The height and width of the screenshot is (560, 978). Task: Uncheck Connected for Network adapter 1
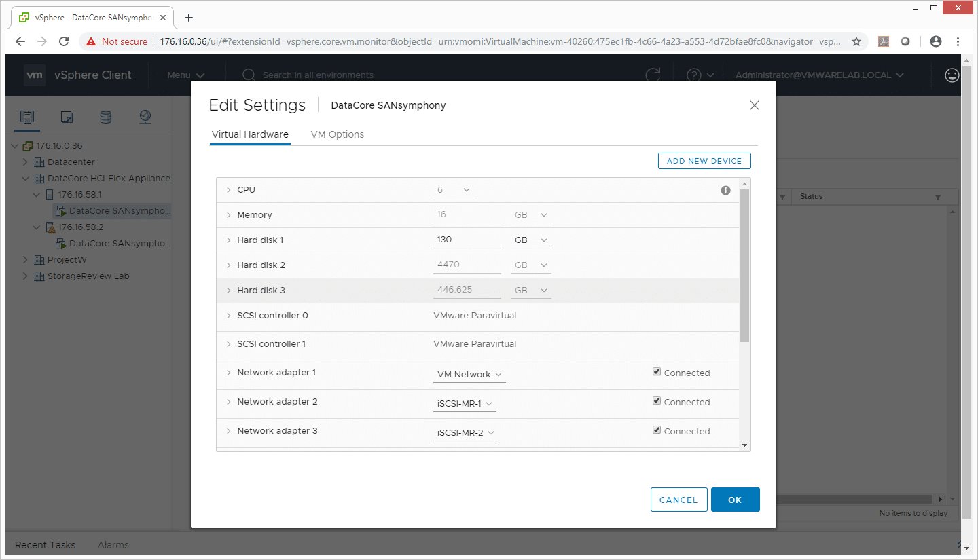(657, 372)
